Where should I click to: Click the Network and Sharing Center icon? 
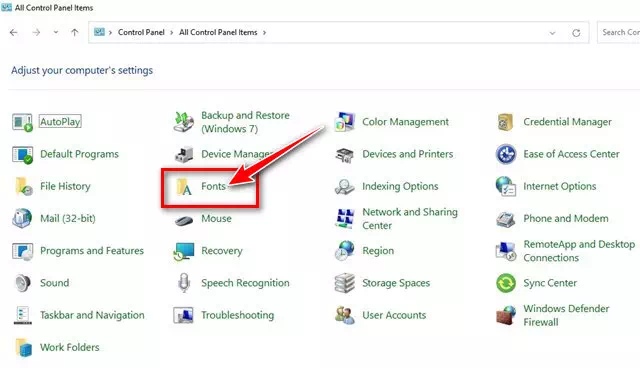344,218
